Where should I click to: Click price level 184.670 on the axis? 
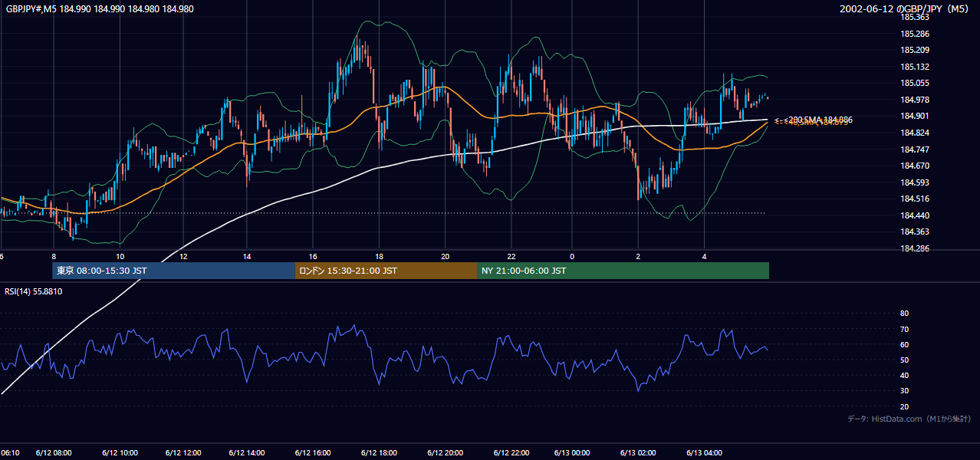click(915, 166)
